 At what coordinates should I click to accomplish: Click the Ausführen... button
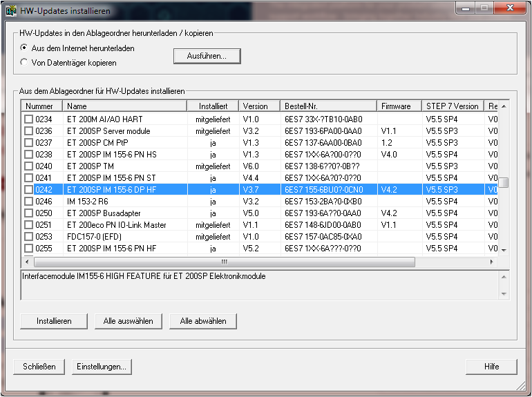[207, 56]
